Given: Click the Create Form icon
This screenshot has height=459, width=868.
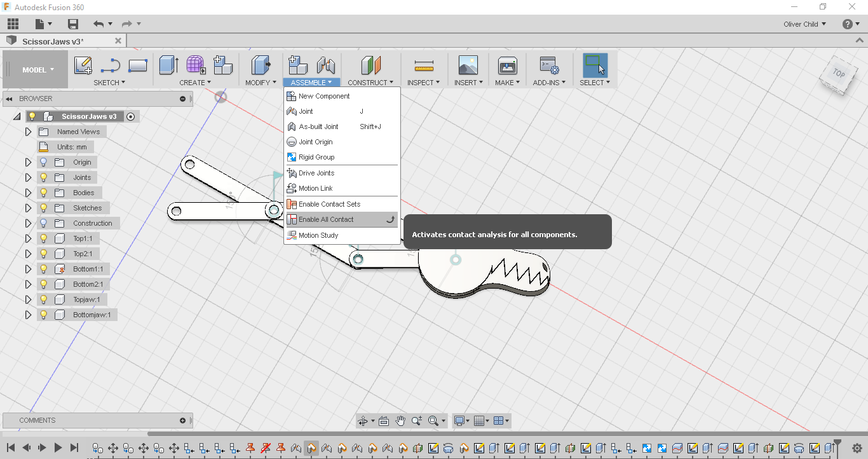Looking at the screenshot, I should [x=195, y=65].
